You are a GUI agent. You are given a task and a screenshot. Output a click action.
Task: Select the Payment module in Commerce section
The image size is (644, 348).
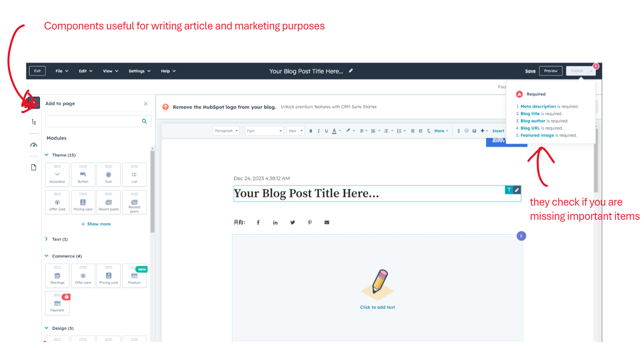57,304
